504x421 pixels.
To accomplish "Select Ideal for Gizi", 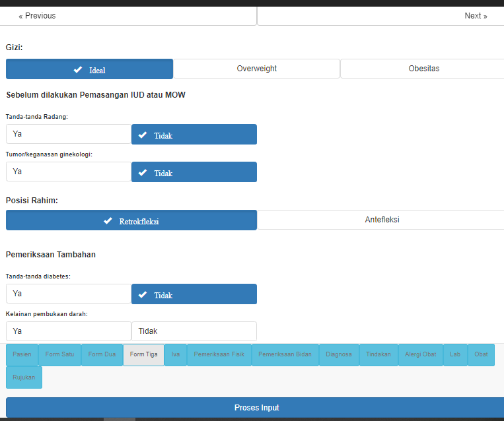I will click(89, 69).
